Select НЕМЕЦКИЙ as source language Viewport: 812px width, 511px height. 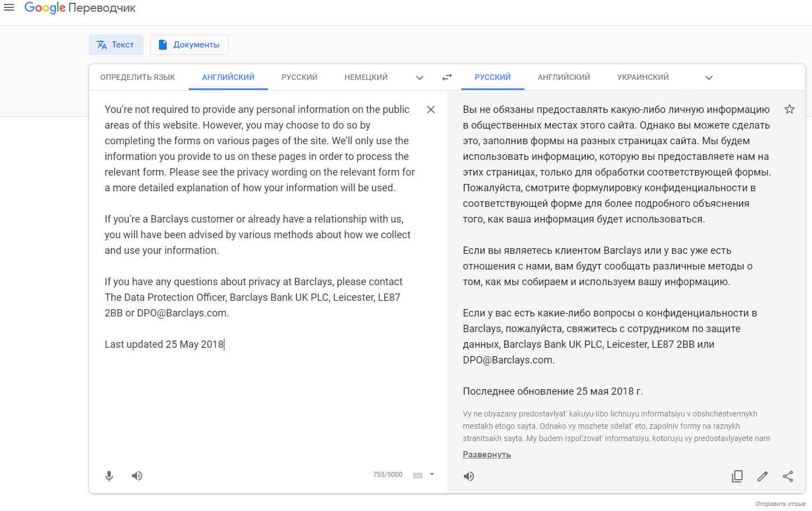pos(366,77)
